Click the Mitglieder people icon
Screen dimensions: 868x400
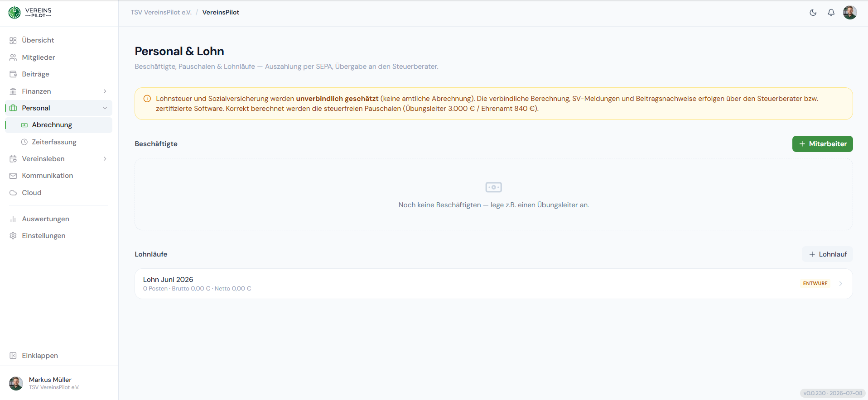(x=13, y=57)
